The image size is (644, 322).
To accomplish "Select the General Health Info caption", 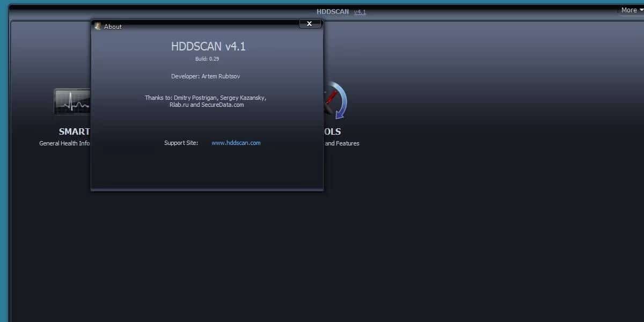I will 64,143.
